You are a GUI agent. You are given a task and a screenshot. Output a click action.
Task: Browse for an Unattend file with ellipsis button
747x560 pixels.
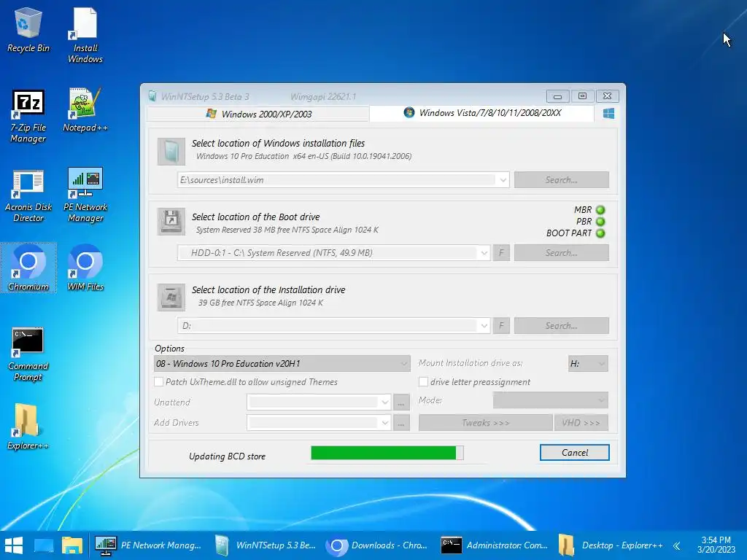point(401,402)
